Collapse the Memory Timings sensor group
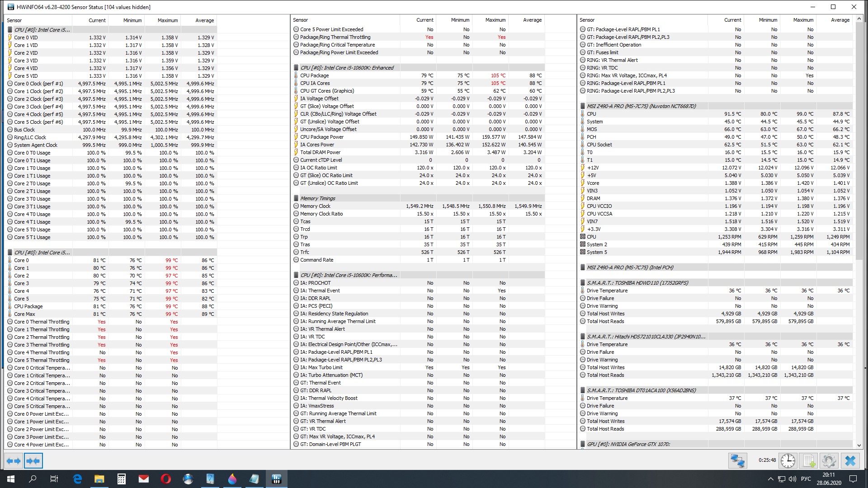Image resolution: width=868 pixels, height=488 pixels. (x=317, y=198)
